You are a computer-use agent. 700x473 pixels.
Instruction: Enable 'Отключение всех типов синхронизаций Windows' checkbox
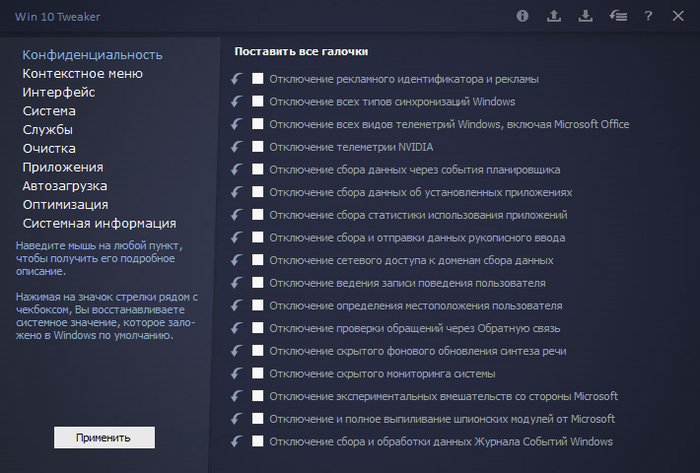click(258, 101)
